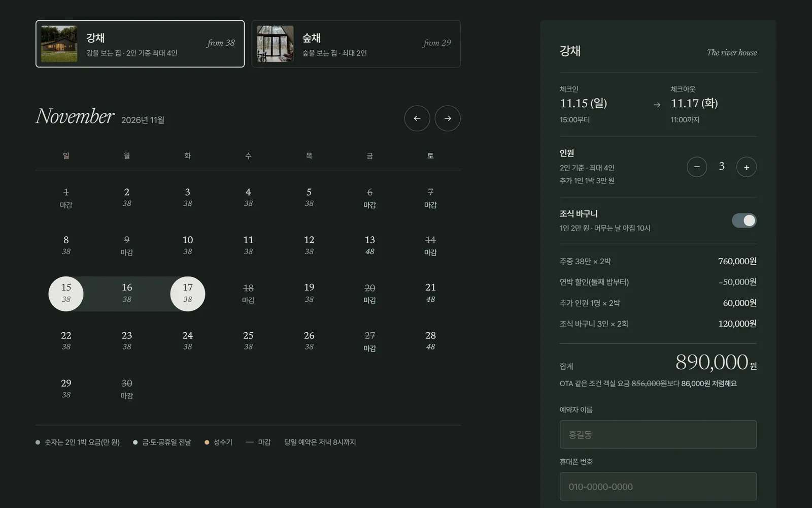Select November 19 on the calendar
This screenshot has width=812, height=508.
pyautogui.click(x=309, y=293)
